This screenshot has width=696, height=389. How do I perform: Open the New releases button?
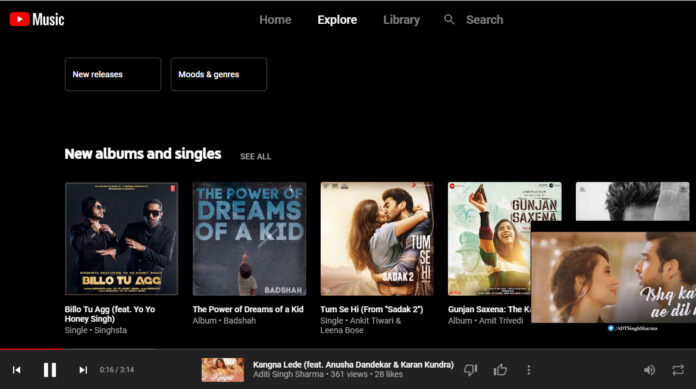(113, 74)
